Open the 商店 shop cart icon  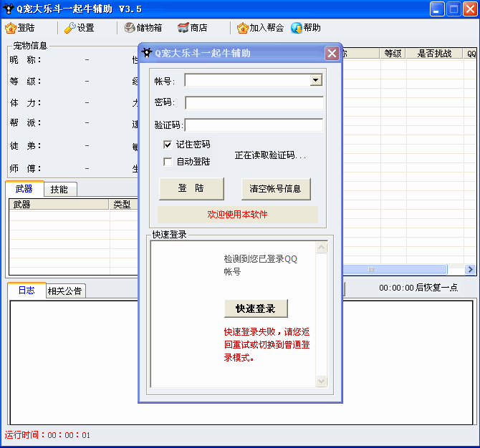point(183,28)
